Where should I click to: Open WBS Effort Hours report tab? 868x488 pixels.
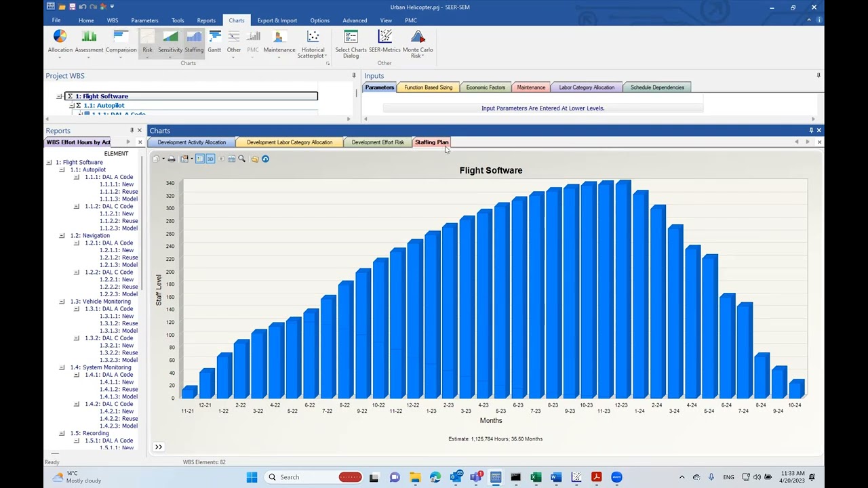click(x=78, y=142)
